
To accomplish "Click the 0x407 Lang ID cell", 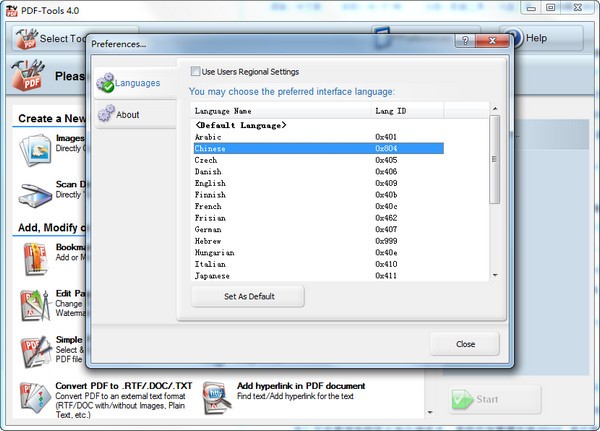I will [386, 229].
